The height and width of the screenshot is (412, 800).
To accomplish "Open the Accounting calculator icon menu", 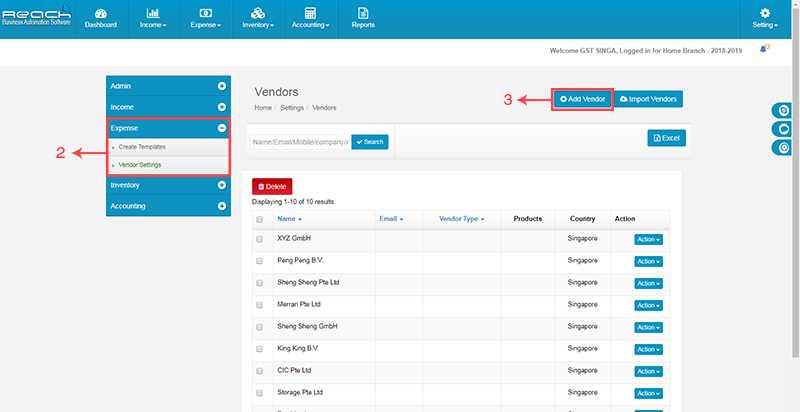I will pos(310,14).
